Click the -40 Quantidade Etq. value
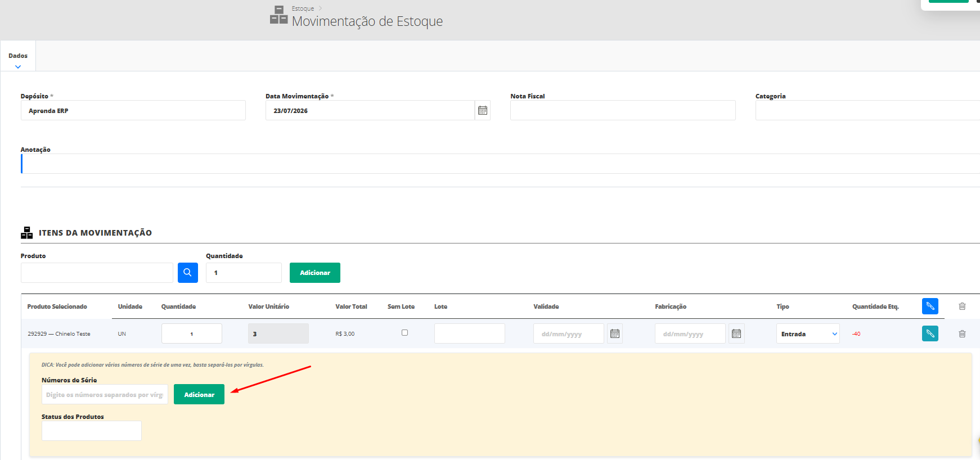 pyautogui.click(x=856, y=334)
